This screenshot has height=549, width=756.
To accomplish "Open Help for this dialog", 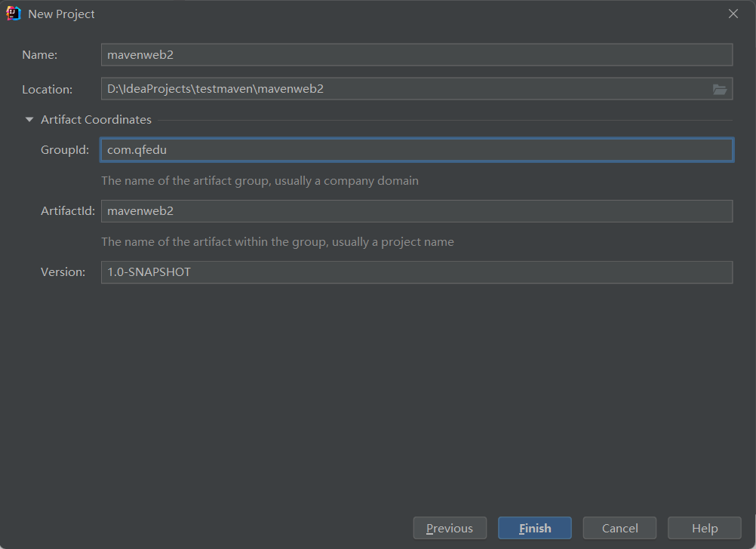I will click(x=705, y=529).
